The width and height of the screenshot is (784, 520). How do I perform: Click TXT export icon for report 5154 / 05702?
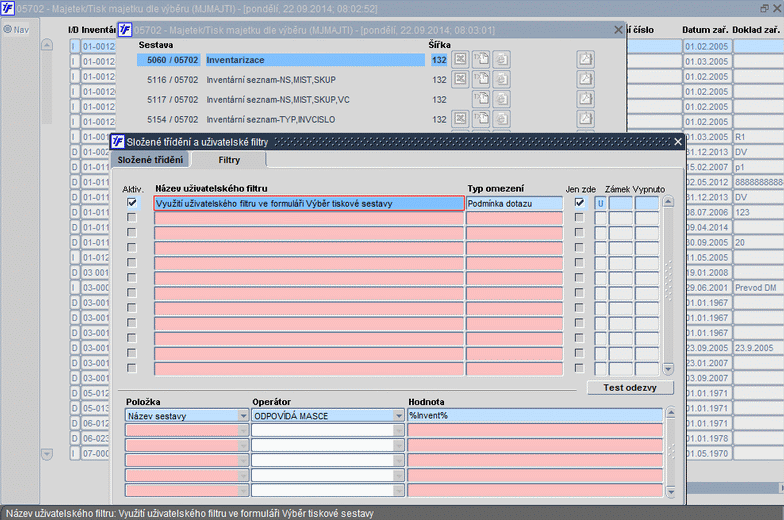click(x=481, y=119)
